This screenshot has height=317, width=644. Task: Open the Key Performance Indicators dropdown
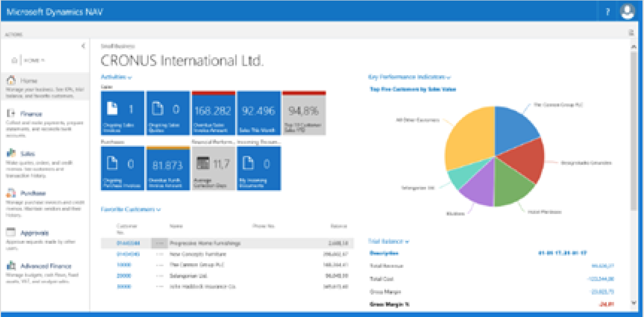pos(409,77)
